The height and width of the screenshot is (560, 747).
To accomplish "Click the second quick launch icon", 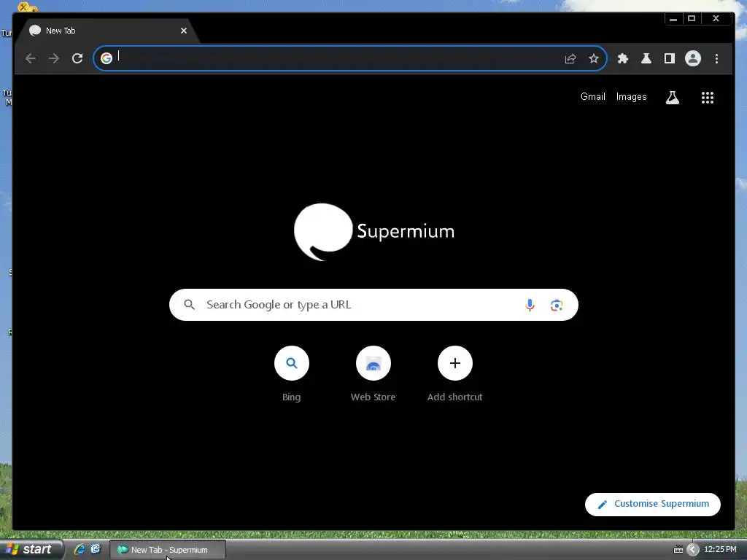I will coord(96,550).
